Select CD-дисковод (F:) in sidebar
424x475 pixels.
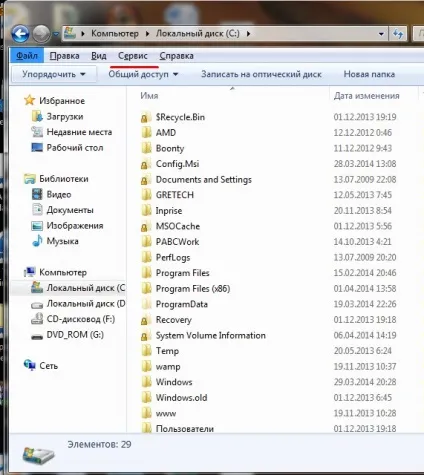80,319
